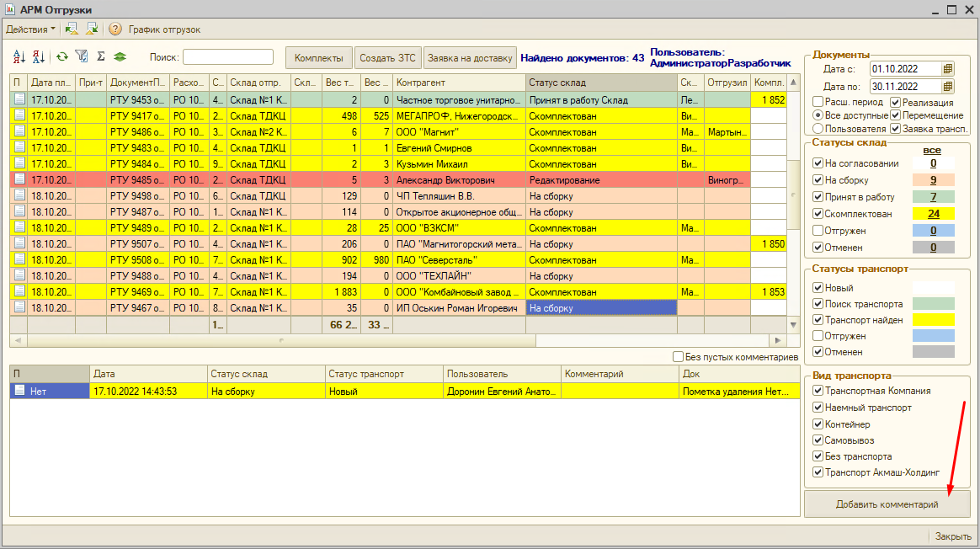This screenshot has width=980, height=549.
Task: Select the Александр Викторович contractor cell
Action: (459, 180)
